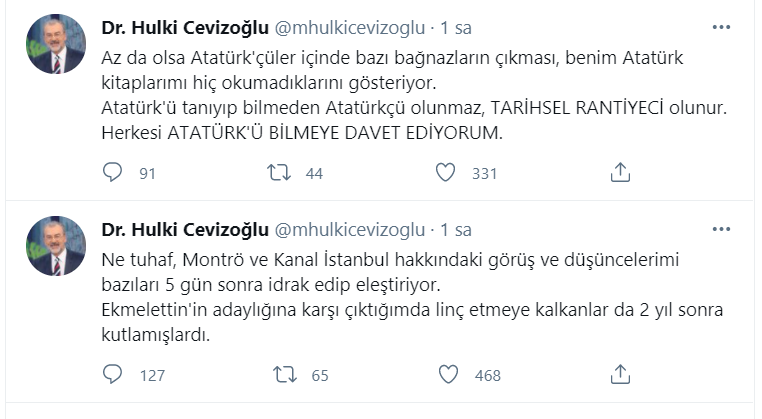Like the first tweet with 331 likes
Image resolution: width=762 pixels, height=419 pixels.
click(x=447, y=173)
